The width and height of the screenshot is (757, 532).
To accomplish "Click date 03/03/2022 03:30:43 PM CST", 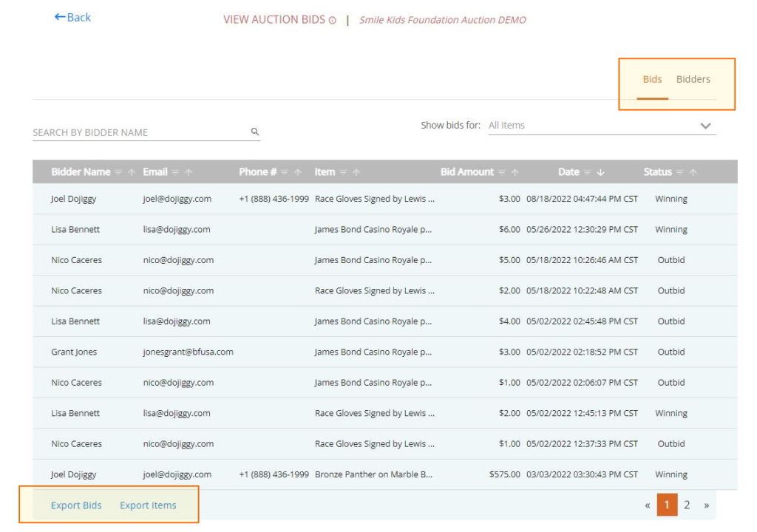I will [583, 474].
